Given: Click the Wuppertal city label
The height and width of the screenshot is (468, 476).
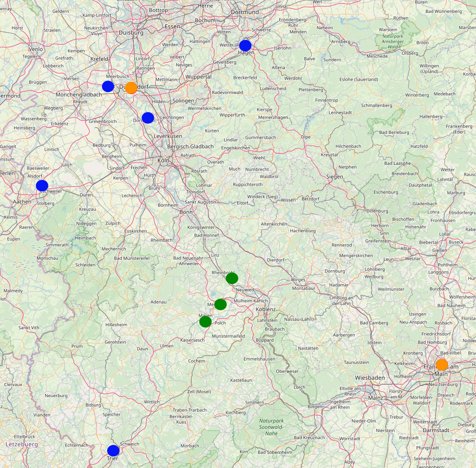Looking at the screenshot, I should coord(198,77).
